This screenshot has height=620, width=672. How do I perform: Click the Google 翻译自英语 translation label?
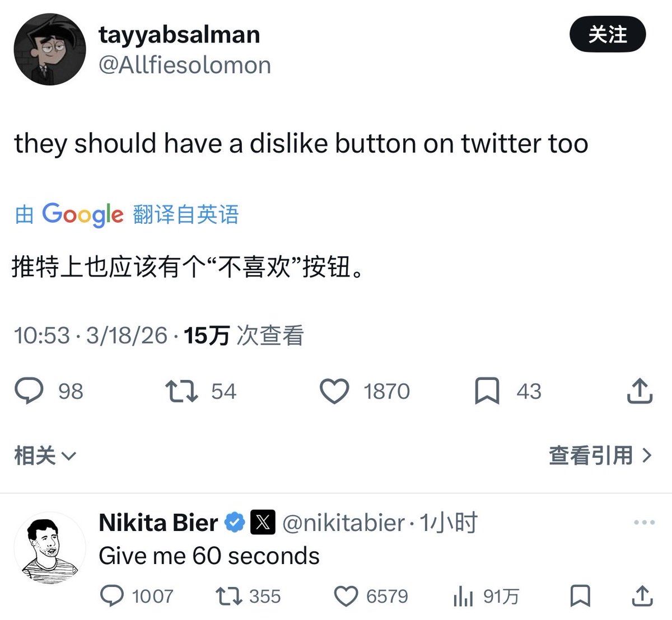(x=127, y=214)
